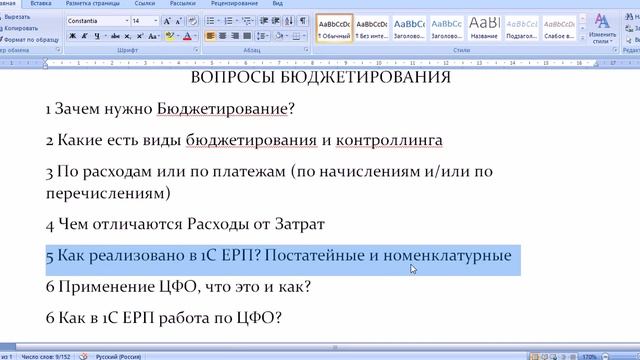Click the borders icon

click(x=296, y=36)
